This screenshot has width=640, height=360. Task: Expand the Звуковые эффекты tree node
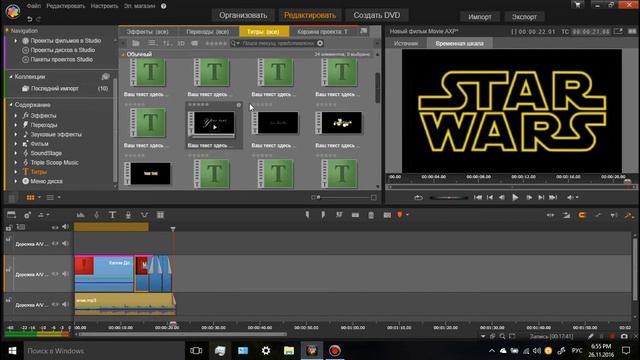pos(16,134)
